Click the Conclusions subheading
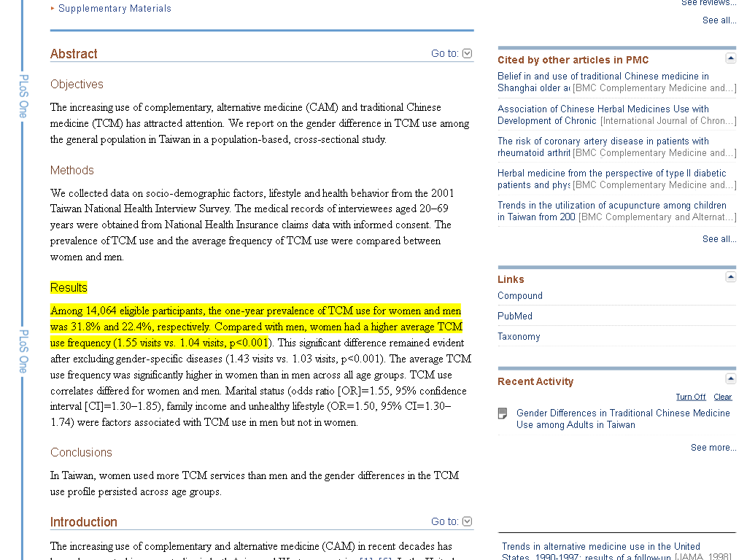 click(81, 452)
